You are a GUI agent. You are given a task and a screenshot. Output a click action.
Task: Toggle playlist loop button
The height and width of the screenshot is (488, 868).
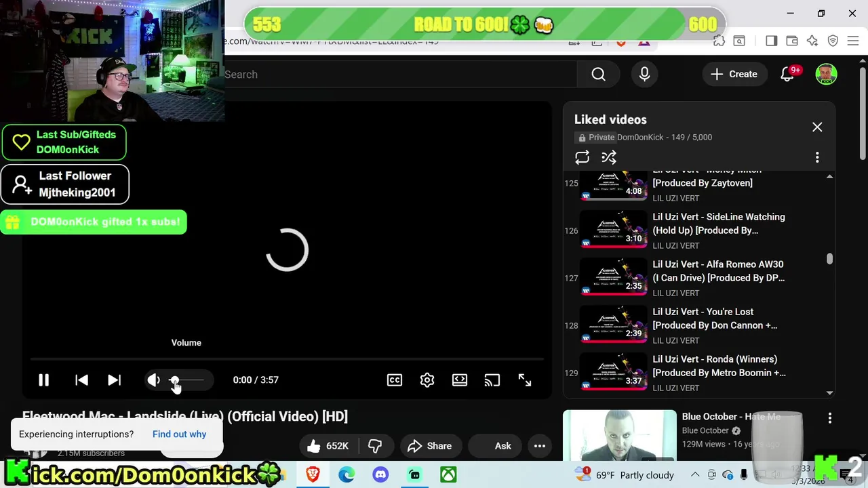click(582, 157)
